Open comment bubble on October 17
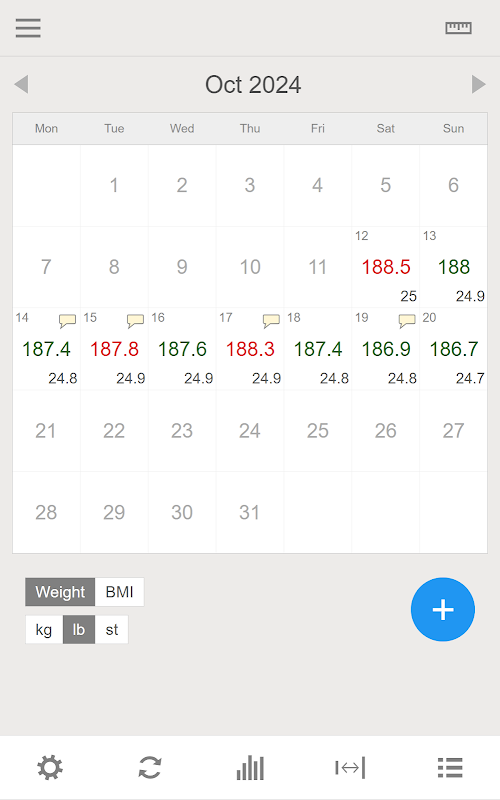This screenshot has height=800, width=500. (271, 320)
